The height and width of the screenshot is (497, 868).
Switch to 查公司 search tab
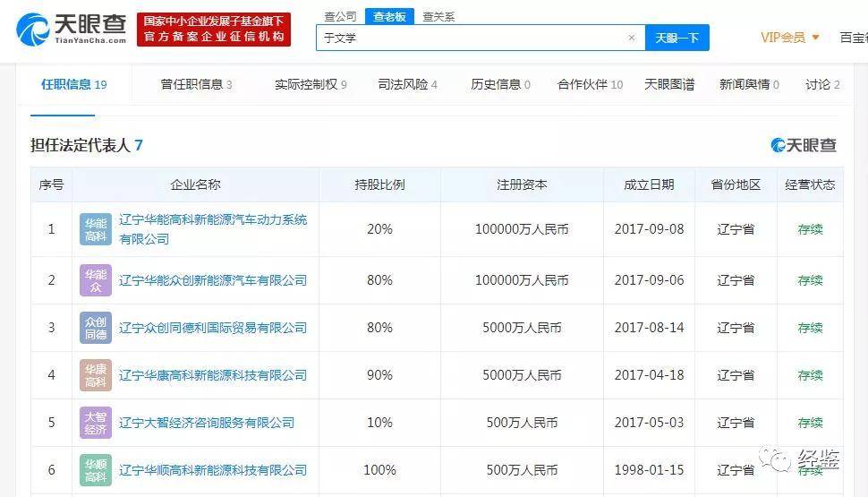tap(339, 16)
